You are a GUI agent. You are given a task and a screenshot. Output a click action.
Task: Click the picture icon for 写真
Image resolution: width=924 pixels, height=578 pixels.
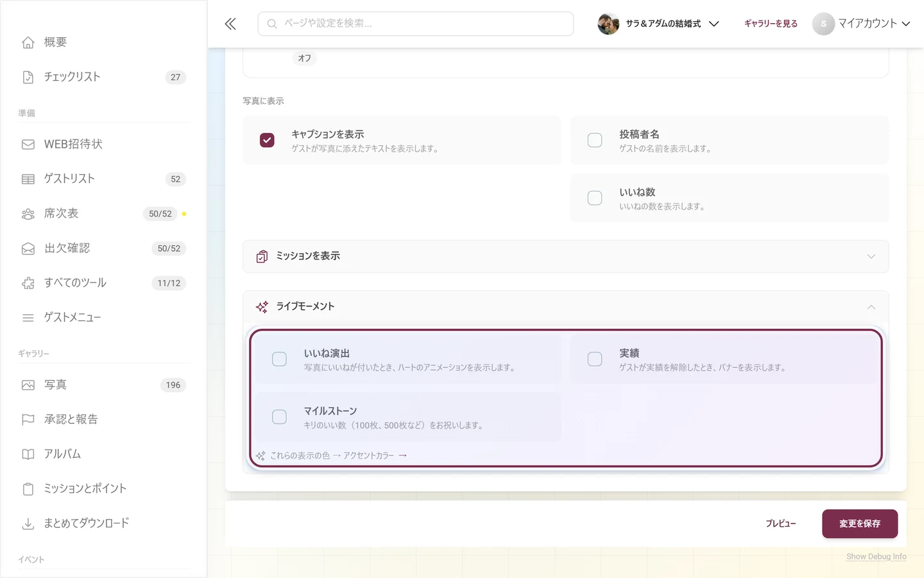point(28,385)
